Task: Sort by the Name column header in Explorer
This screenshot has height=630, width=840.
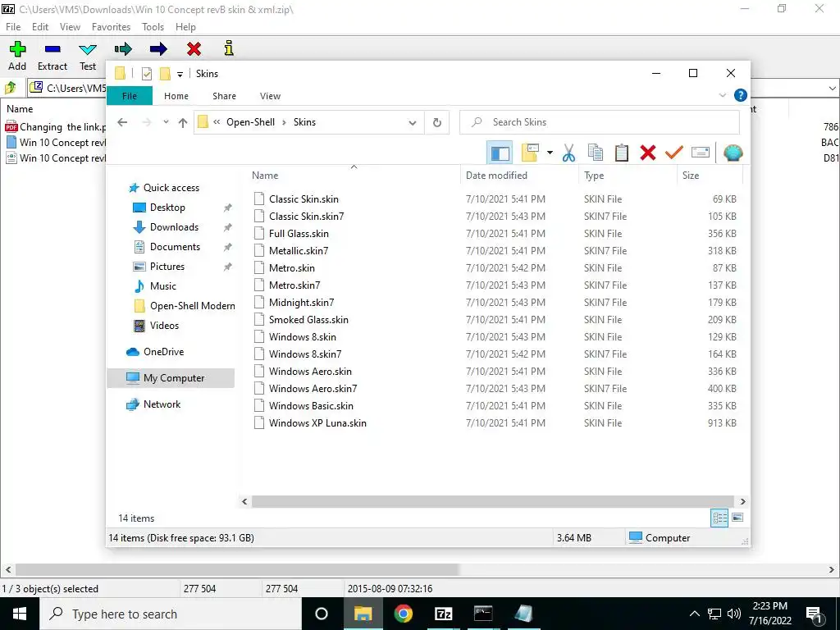Action: (354, 176)
